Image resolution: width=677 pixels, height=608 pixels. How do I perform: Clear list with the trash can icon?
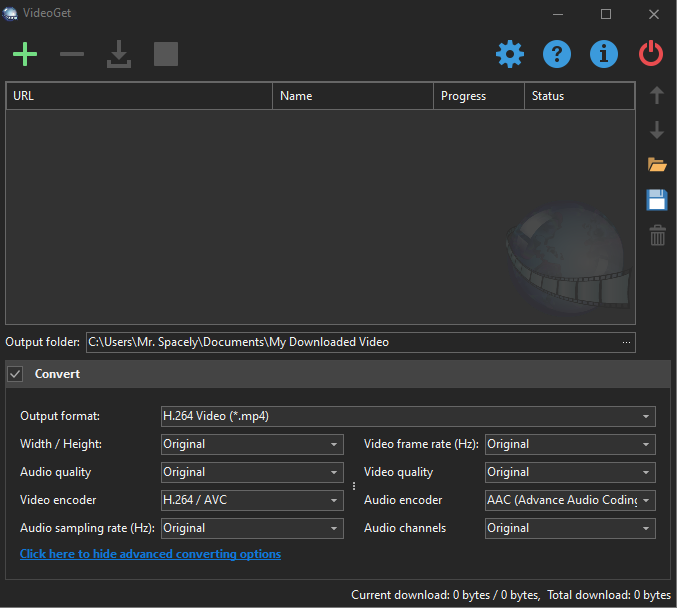click(x=657, y=235)
